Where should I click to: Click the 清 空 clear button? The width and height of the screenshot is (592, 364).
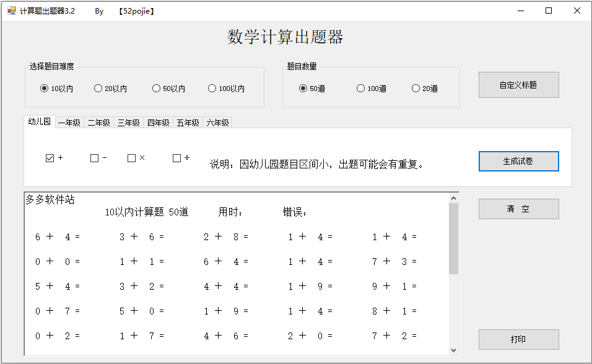tap(519, 209)
